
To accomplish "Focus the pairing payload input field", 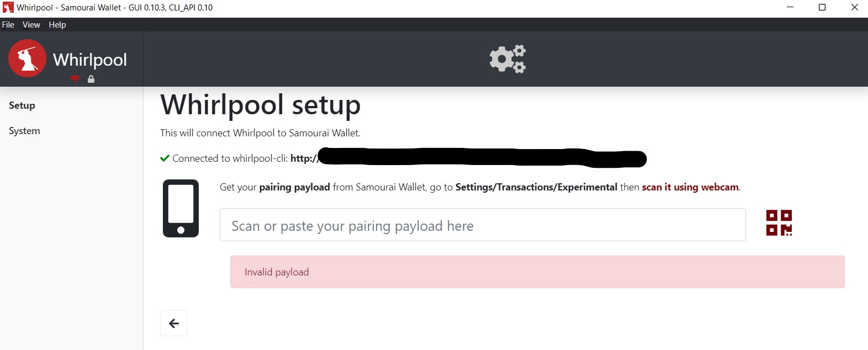I will coord(482,225).
